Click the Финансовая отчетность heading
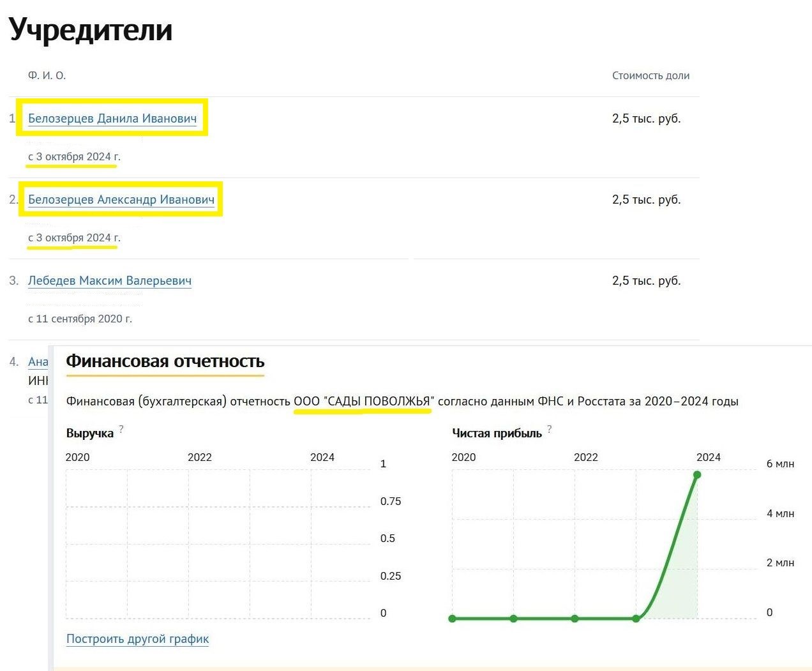 pos(165,361)
